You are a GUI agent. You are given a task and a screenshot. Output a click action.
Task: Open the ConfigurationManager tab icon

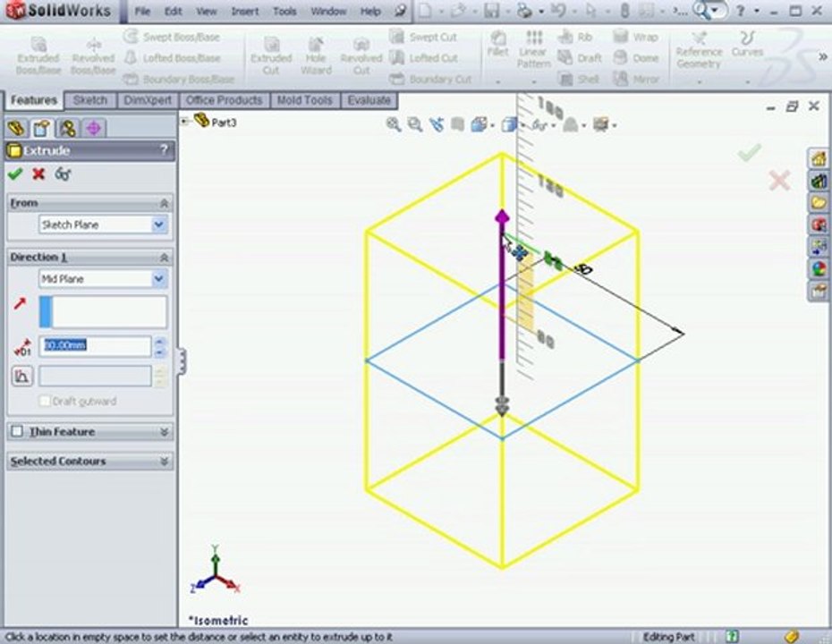(68, 128)
